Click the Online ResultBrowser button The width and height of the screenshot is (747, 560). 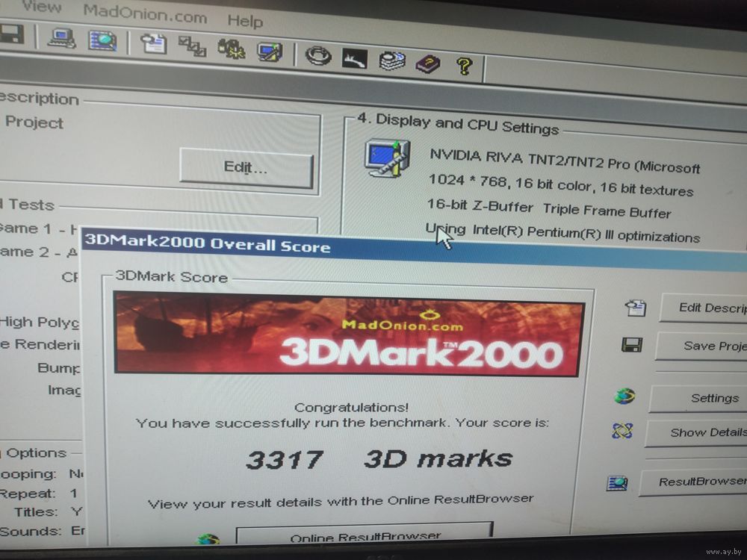[365, 535]
